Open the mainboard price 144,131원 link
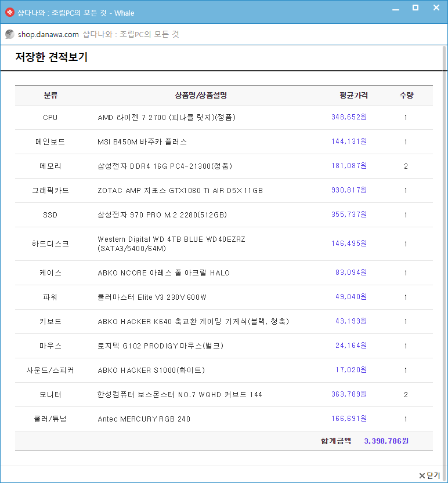 349,141
